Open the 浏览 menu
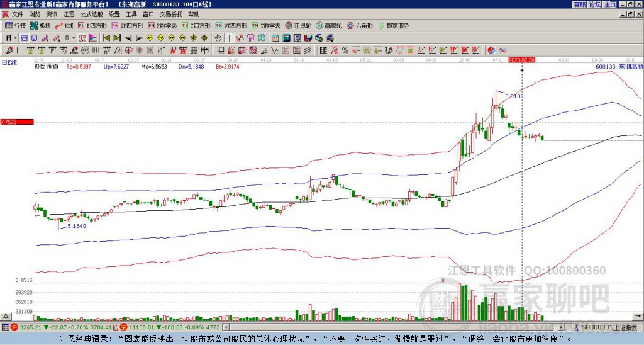 [35, 14]
